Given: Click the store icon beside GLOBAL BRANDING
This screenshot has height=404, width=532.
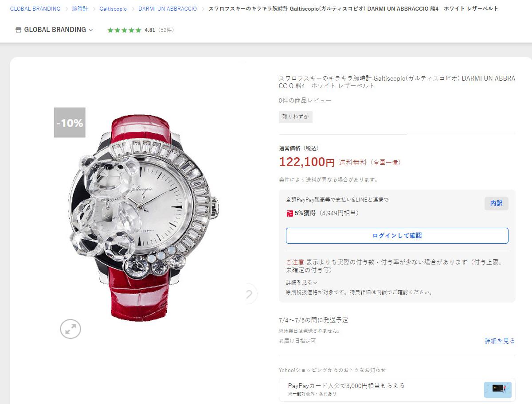Looking at the screenshot, I should tap(18, 30).
